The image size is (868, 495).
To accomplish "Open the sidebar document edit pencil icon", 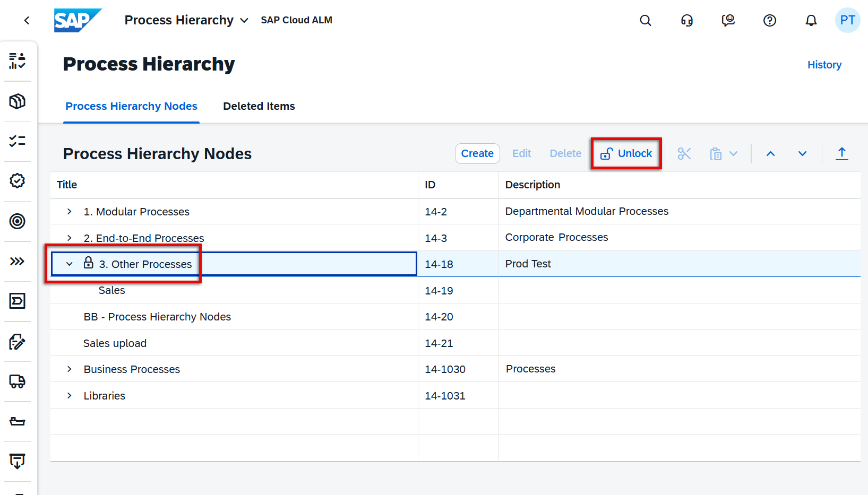I will click(x=18, y=342).
